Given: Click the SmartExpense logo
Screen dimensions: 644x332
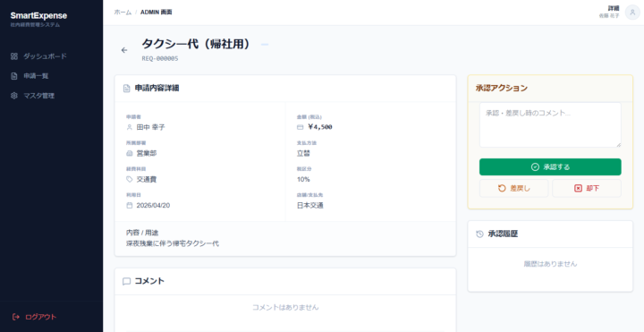Looking at the screenshot, I should click(x=38, y=15).
